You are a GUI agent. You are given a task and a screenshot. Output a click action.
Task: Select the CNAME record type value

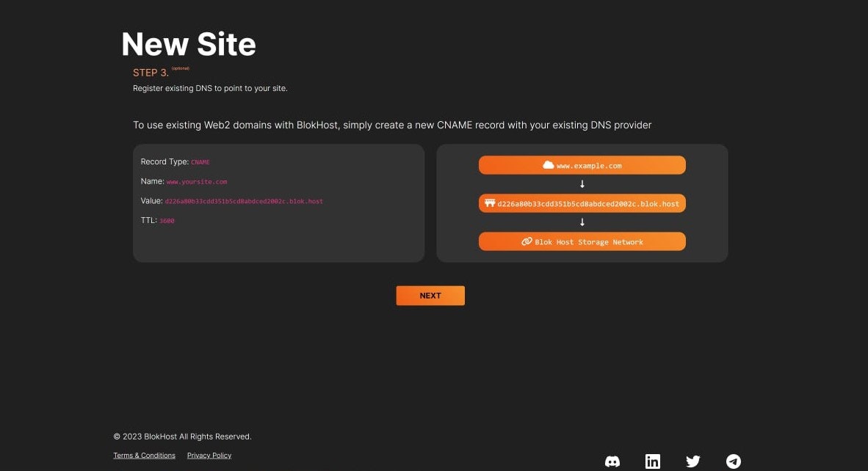(x=200, y=162)
